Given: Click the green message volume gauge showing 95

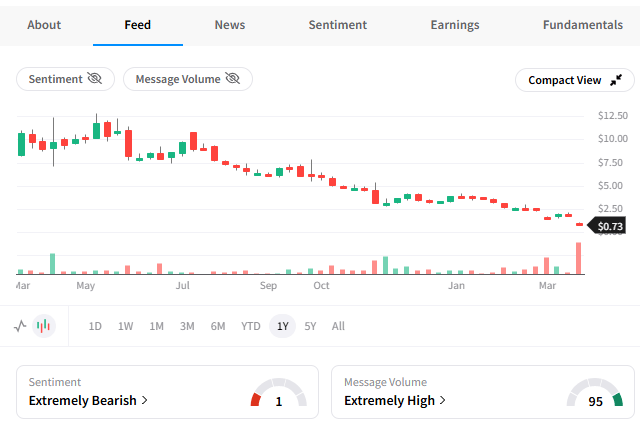Looking at the screenshot, I should pos(595,393).
